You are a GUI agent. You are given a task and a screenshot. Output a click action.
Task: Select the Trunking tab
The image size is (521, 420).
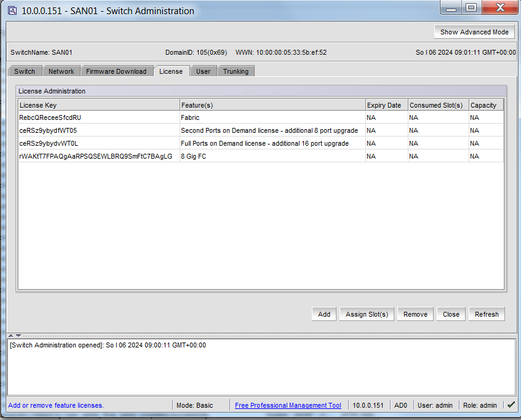click(236, 71)
